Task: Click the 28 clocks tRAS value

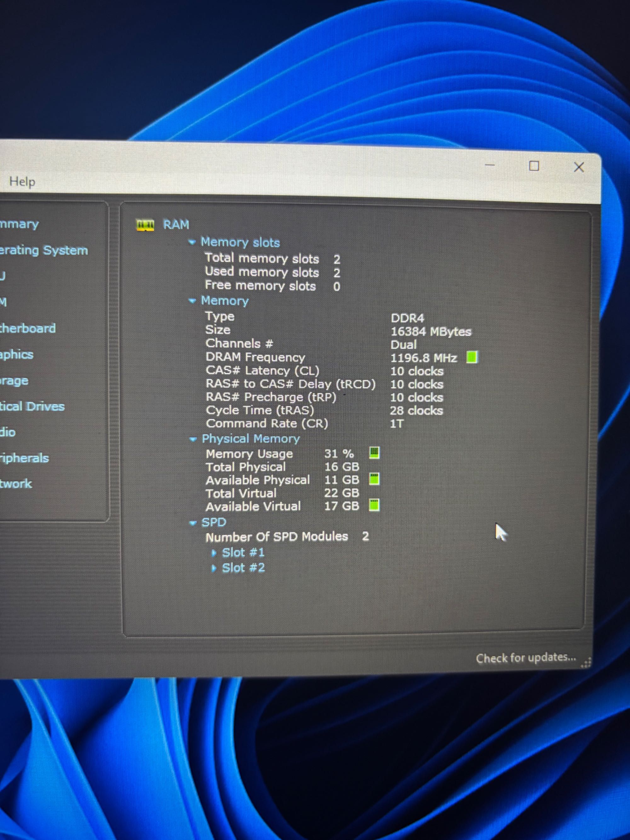Action: (416, 410)
